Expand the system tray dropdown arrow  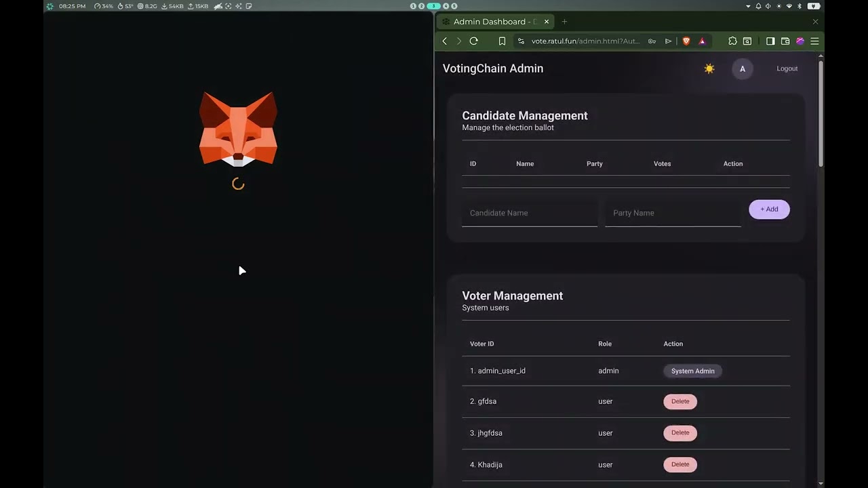(749, 6)
